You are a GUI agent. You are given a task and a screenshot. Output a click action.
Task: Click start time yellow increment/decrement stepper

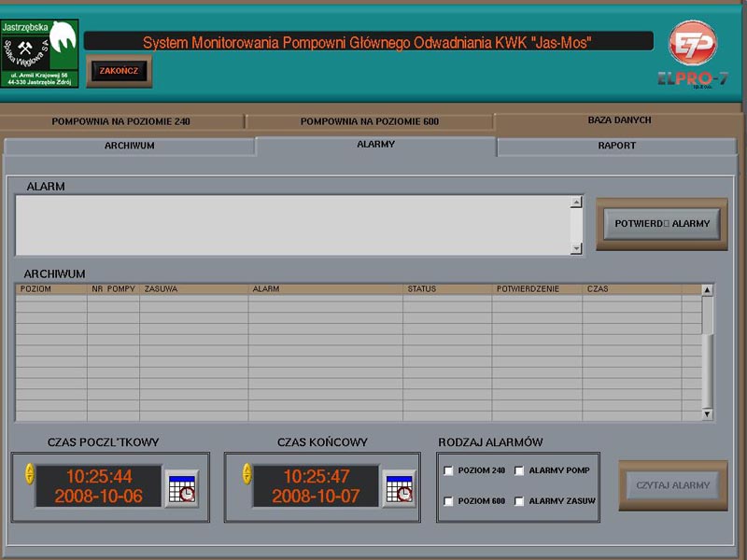click(30, 474)
